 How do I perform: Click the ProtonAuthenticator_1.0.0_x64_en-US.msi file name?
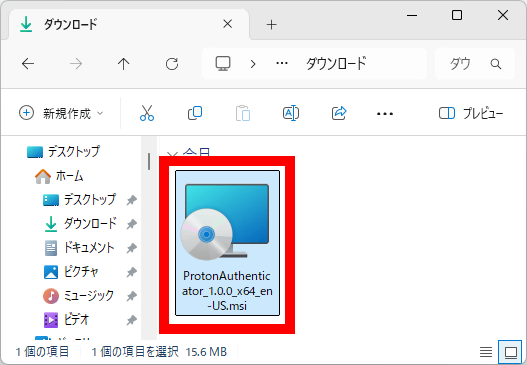pos(227,291)
